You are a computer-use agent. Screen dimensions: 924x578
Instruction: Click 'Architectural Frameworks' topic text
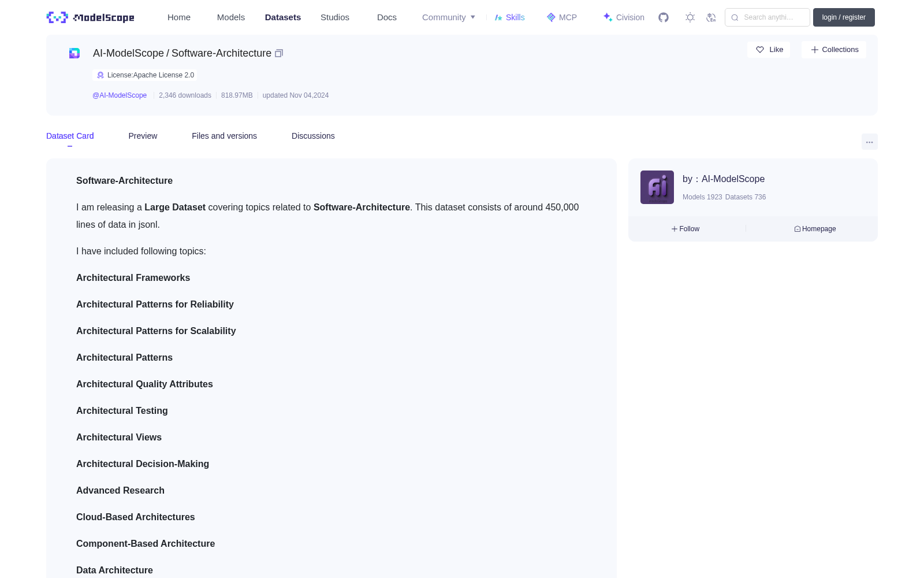pyautogui.click(x=133, y=278)
